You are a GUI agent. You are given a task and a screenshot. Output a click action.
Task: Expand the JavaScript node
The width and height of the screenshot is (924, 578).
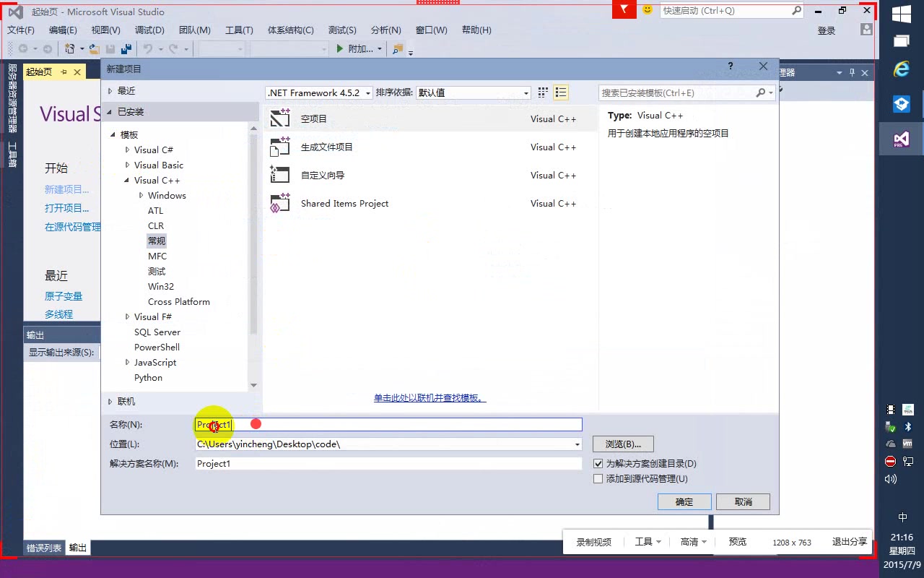point(127,362)
